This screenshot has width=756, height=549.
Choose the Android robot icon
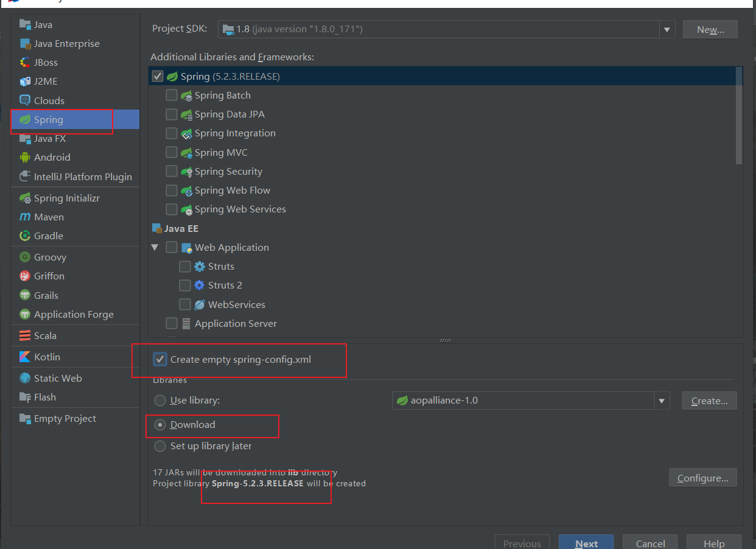click(25, 157)
